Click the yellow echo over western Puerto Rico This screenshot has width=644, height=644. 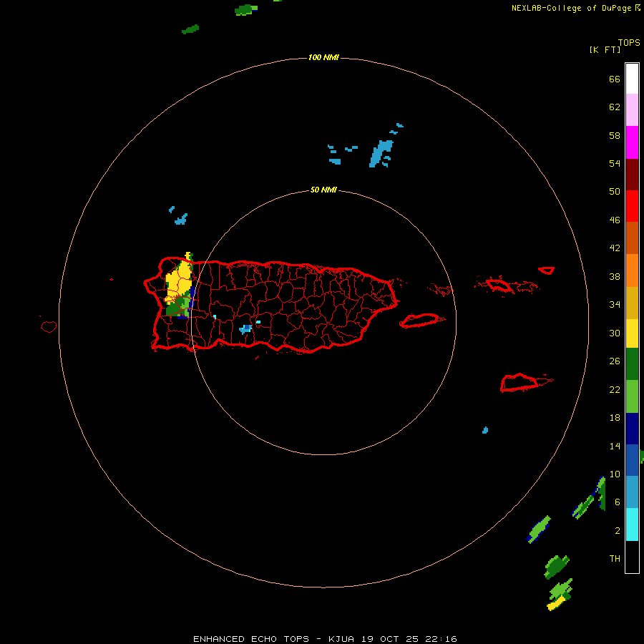click(x=179, y=280)
